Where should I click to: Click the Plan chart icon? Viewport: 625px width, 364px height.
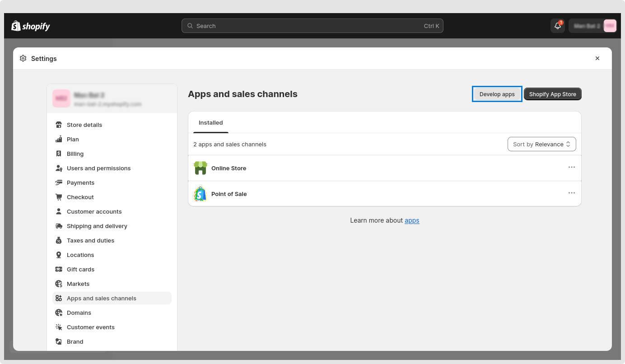click(59, 139)
